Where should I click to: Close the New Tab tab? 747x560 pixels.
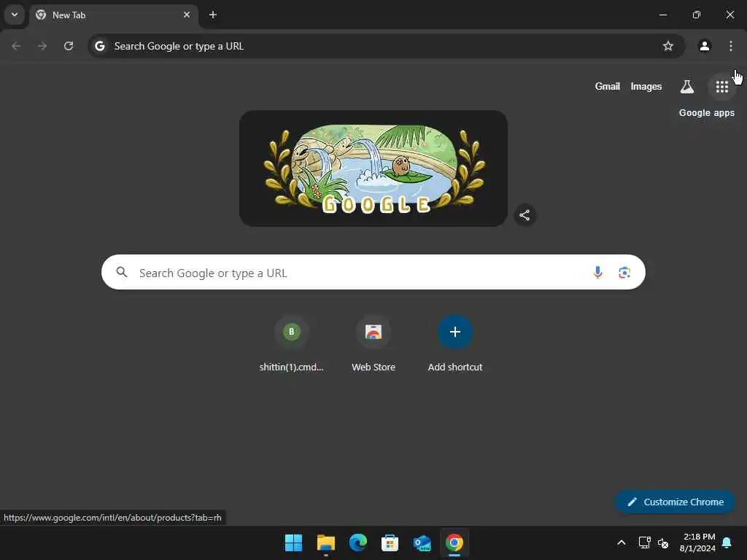(187, 15)
